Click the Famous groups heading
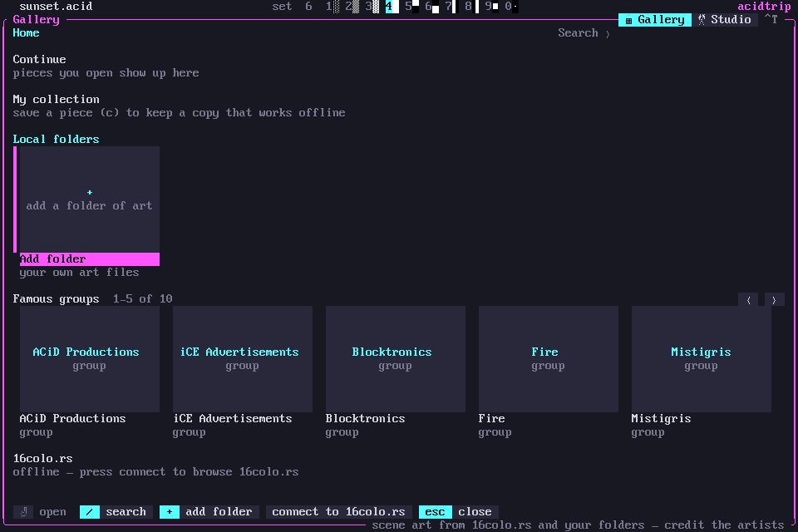This screenshot has width=798, height=532. [x=56, y=299]
